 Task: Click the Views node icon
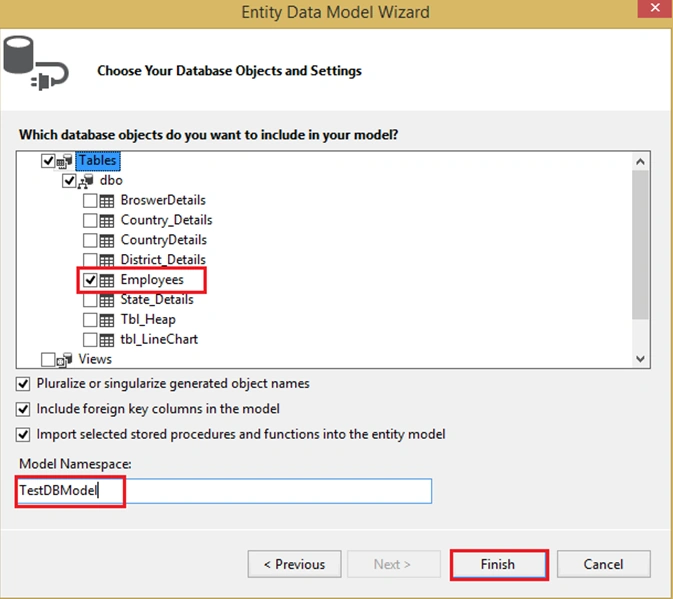tap(64, 360)
